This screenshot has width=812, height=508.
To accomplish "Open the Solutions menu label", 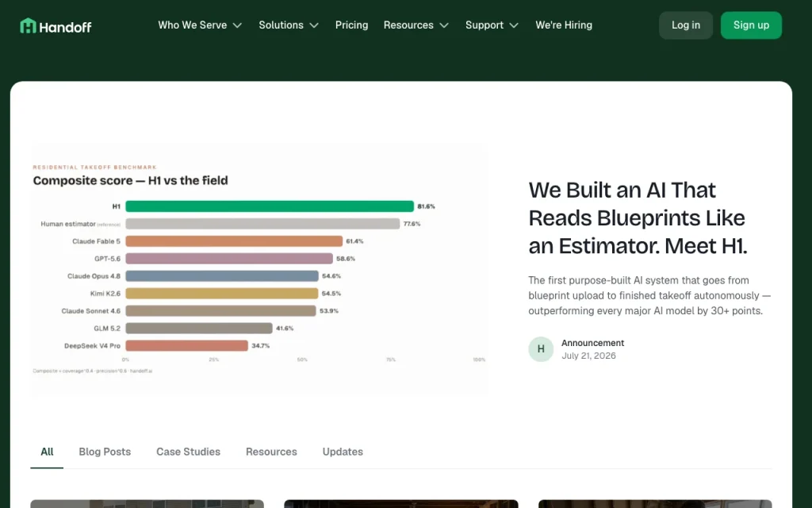I will click(x=282, y=25).
